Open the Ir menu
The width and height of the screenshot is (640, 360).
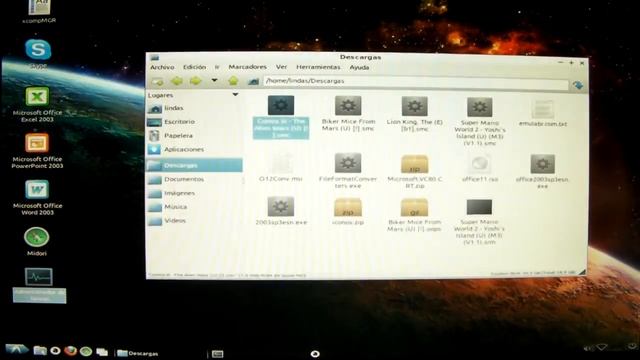tap(217, 67)
